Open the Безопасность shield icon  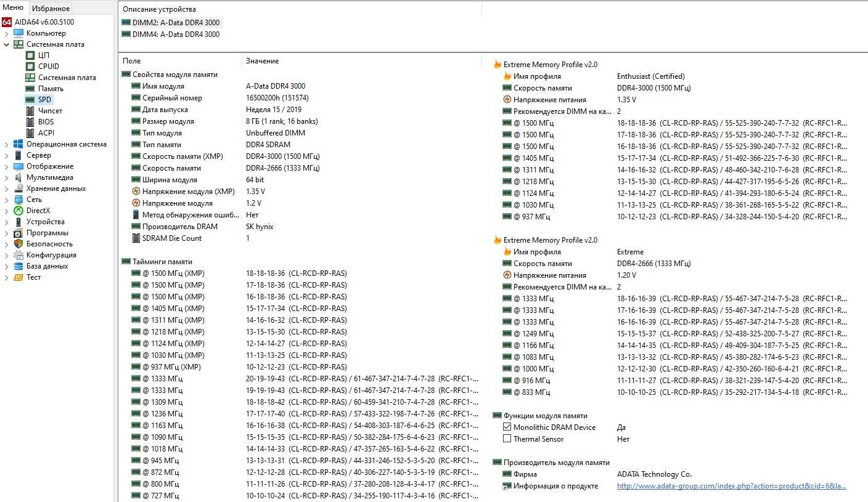pos(18,244)
